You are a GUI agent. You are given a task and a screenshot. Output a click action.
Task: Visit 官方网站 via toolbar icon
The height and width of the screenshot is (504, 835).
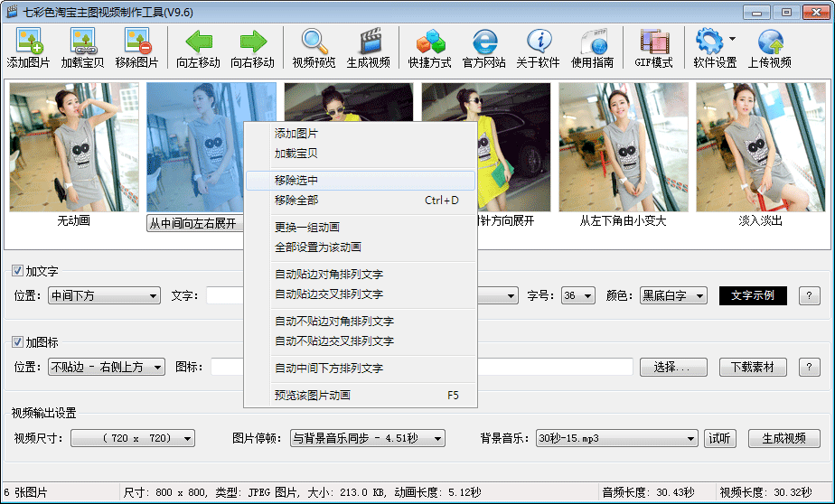click(484, 48)
